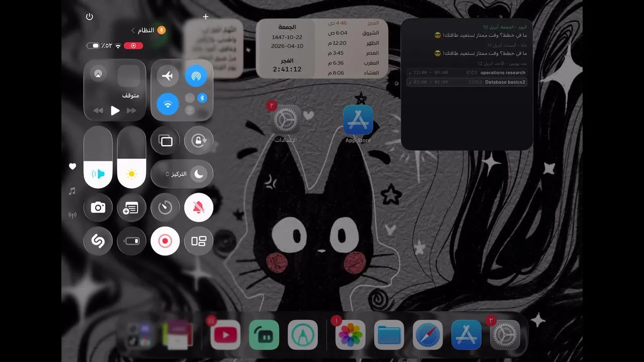Image resolution: width=644 pixels, height=362 pixels.
Task: Open the operations research calendar event
Action: click(x=467, y=72)
